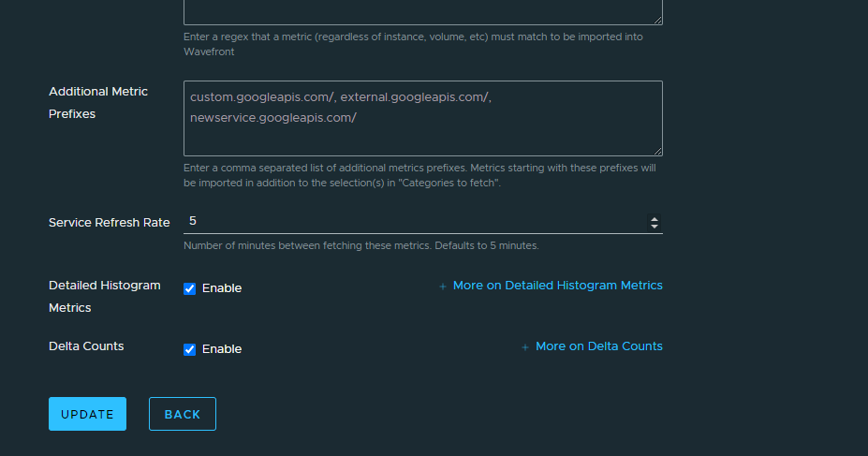
Task: Disable the Delta Counts checkbox
Action: tap(190, 349)
